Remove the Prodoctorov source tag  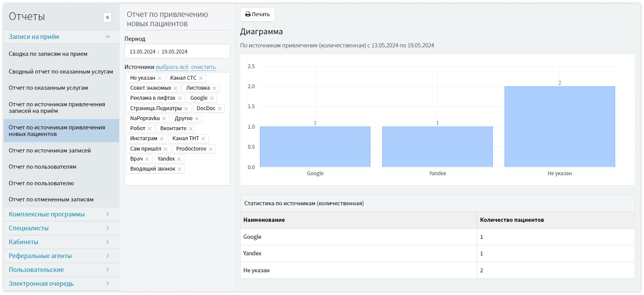tap(211, 149)
